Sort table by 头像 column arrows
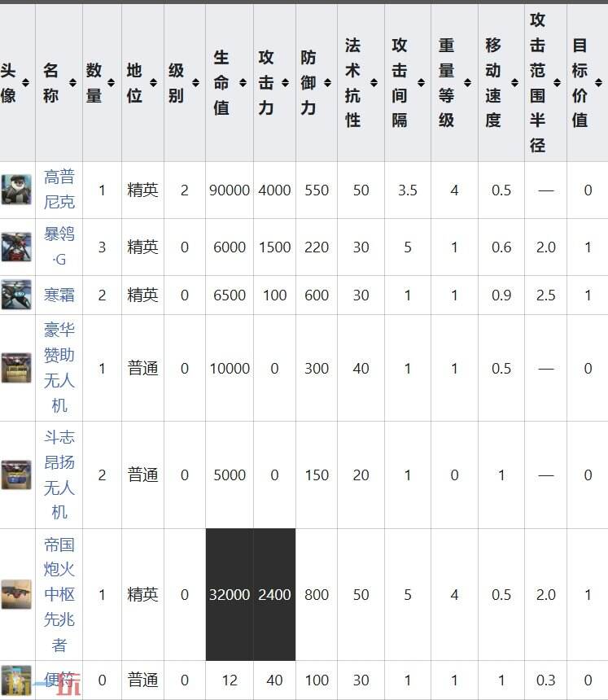 pyautogui.click(x=25, y=82)
